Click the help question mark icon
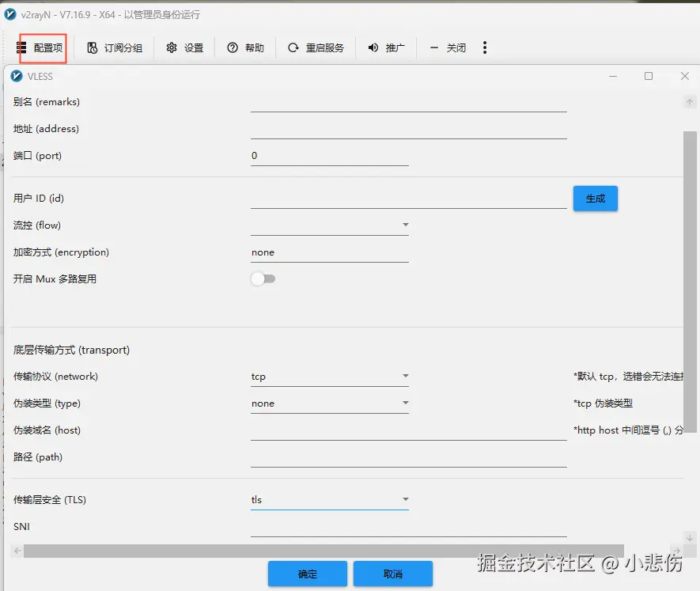 (x=233, y=47)
